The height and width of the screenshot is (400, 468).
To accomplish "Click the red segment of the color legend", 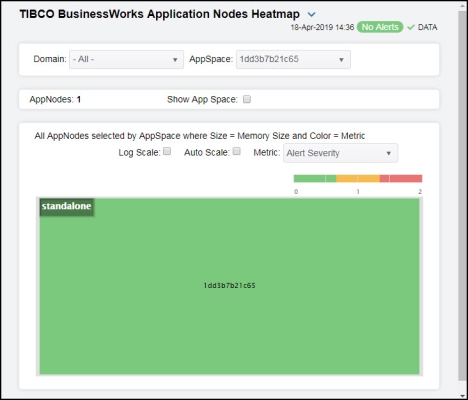I will click(401, 178).
